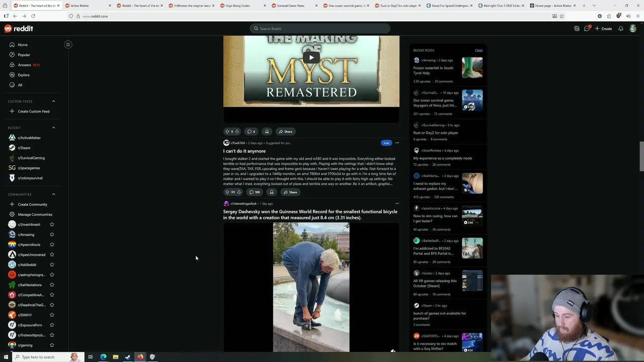Switch to Survival Game News tab
This screenshot has width=644, height=362.
click(x=293, y=6)
